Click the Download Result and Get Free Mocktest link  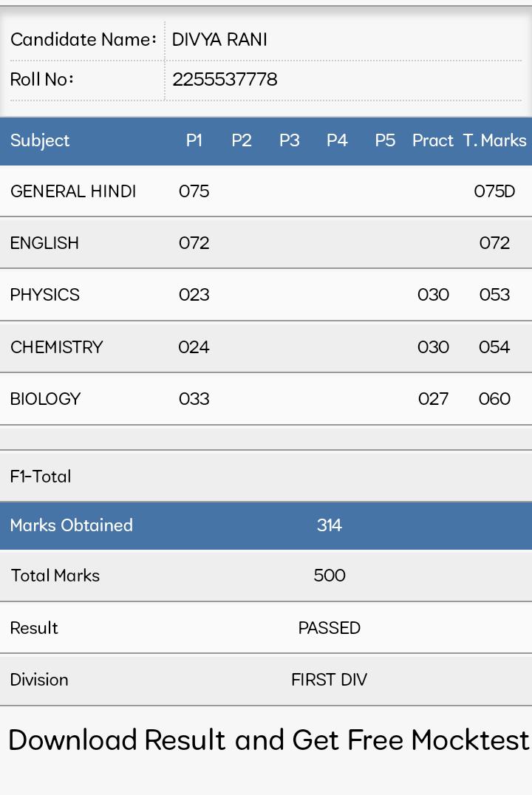pos(269,740)
